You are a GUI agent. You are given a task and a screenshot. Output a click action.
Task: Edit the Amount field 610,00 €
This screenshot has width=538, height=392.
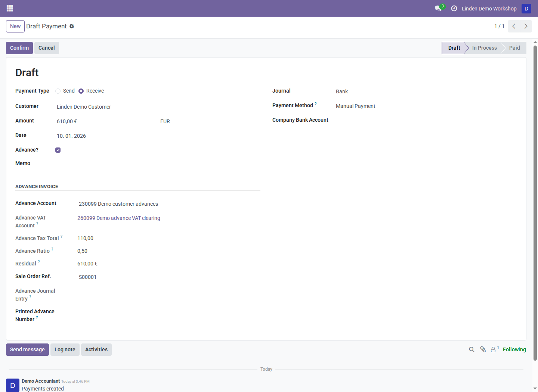point(106,121)
